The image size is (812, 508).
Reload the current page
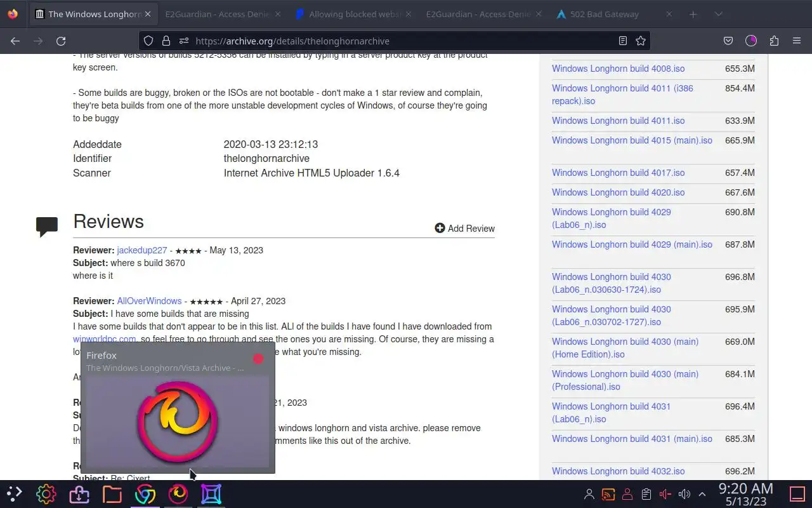(x=61, y=41)
